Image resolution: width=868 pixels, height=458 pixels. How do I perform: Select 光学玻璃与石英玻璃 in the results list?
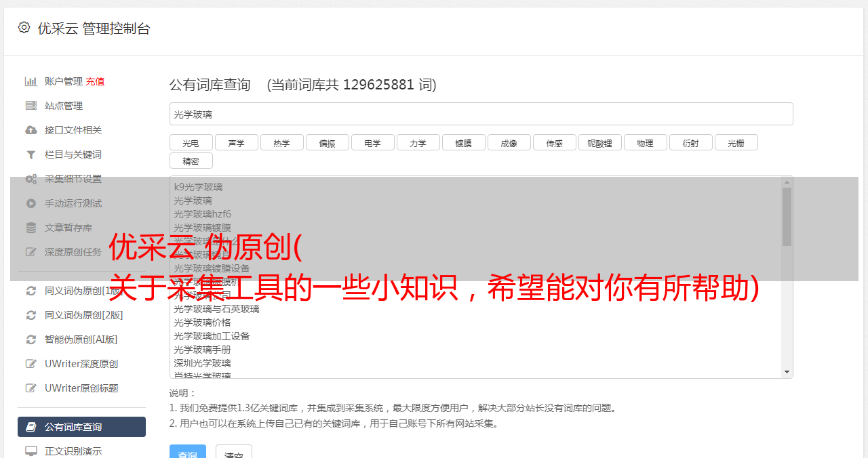point(216,309)
